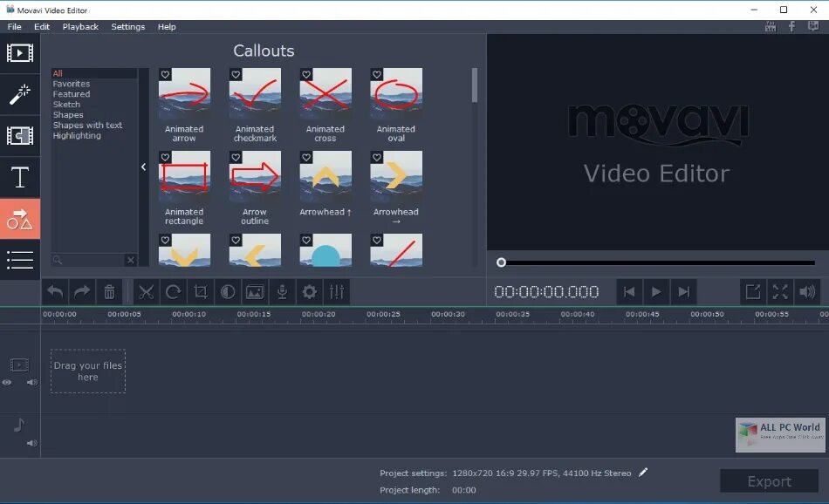This screenshot has height=504, width=829.
Task: Open the Audio equalizer sliders icon
Action: [x=337, y=291]
